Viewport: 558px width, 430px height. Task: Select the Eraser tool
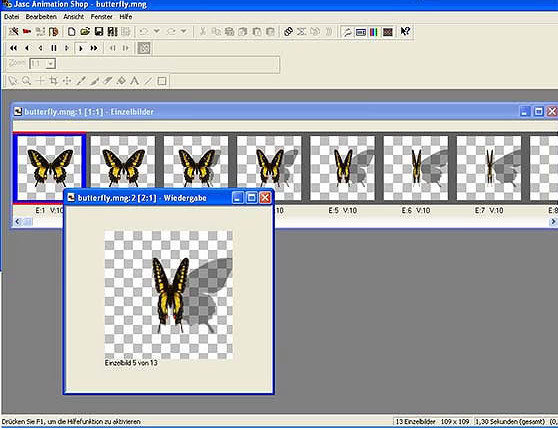108,81
